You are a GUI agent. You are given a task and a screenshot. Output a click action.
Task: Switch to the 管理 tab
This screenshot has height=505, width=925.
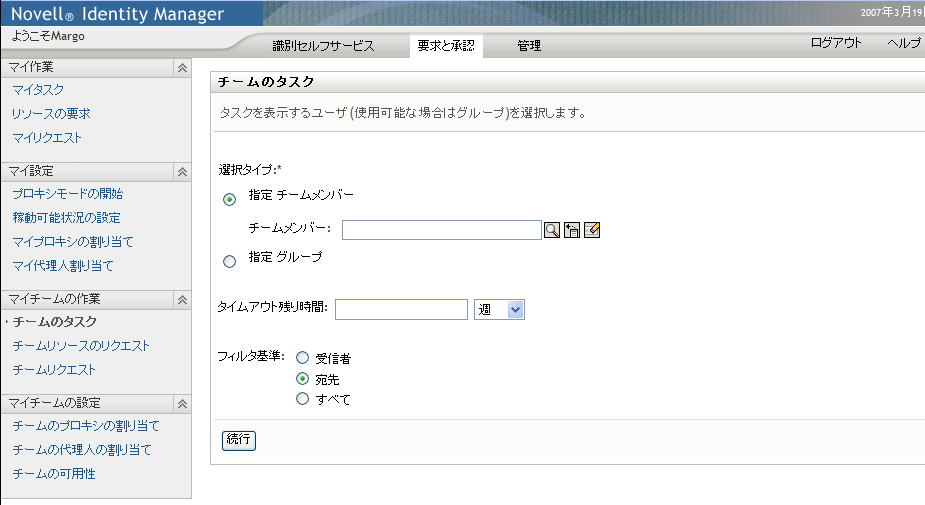tap(529, 46)
